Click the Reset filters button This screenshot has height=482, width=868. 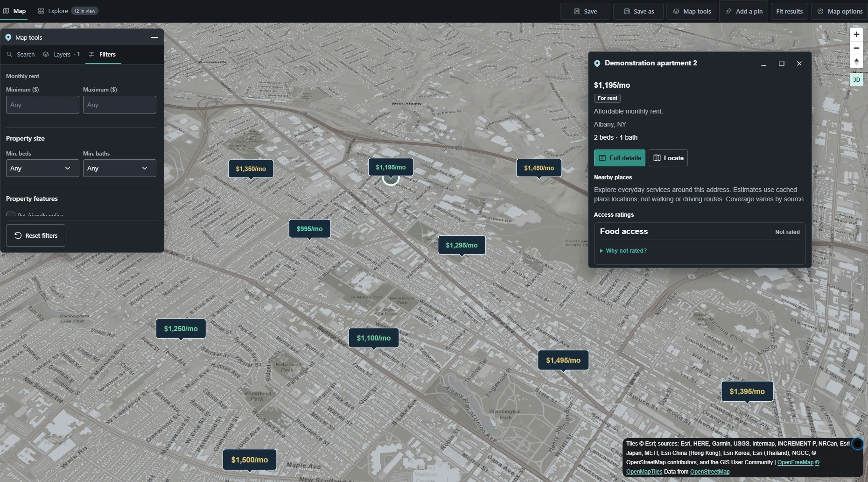click(35, 235)
